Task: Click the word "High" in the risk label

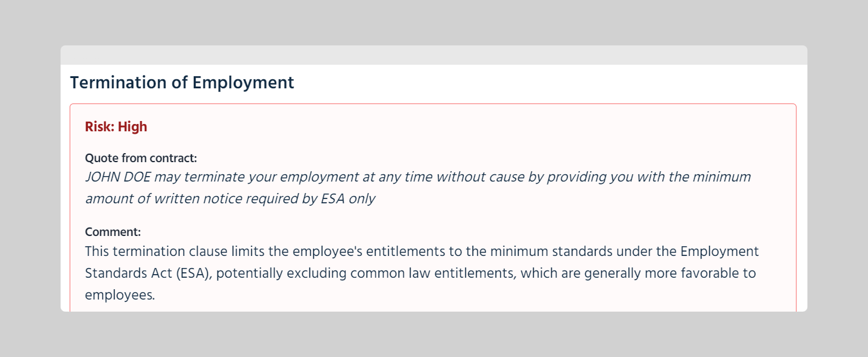Action: point(133,127)
